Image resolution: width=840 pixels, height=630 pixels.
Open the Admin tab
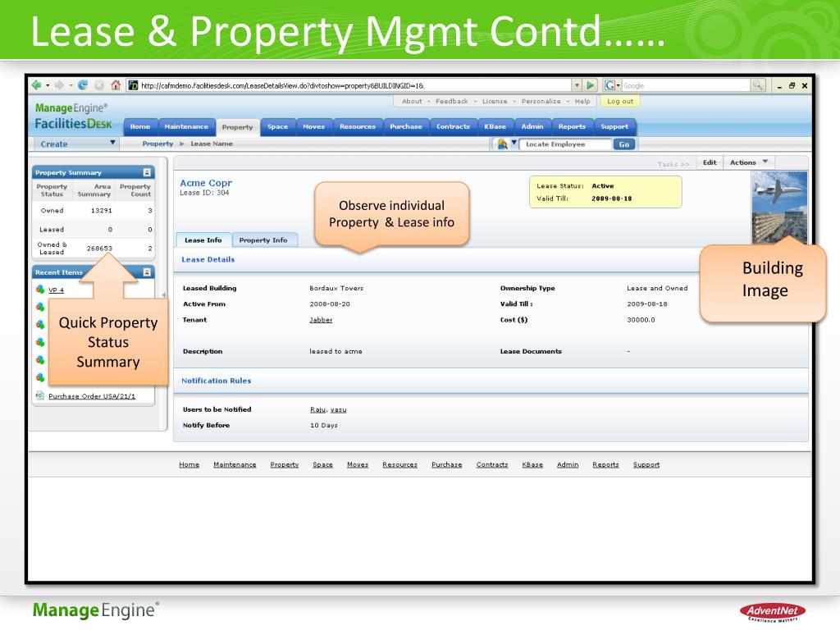click(x=532, y=127)
